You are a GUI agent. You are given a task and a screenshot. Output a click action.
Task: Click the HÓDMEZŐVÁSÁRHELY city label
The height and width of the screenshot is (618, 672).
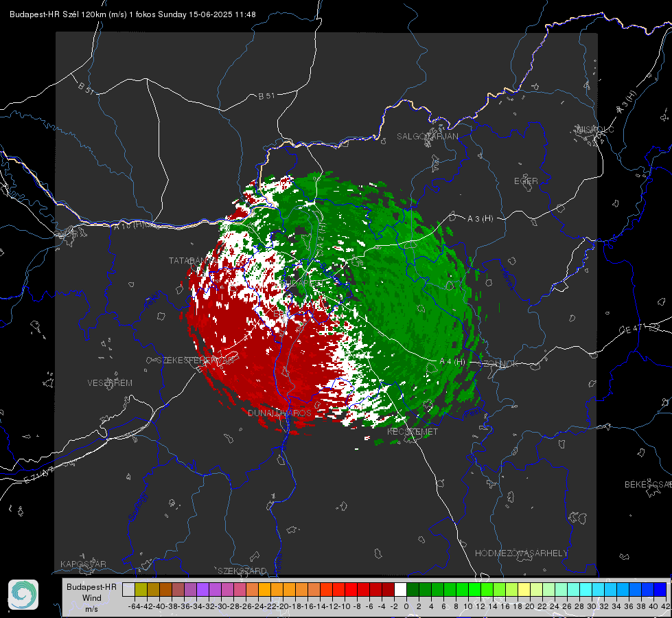pos(521,553)
